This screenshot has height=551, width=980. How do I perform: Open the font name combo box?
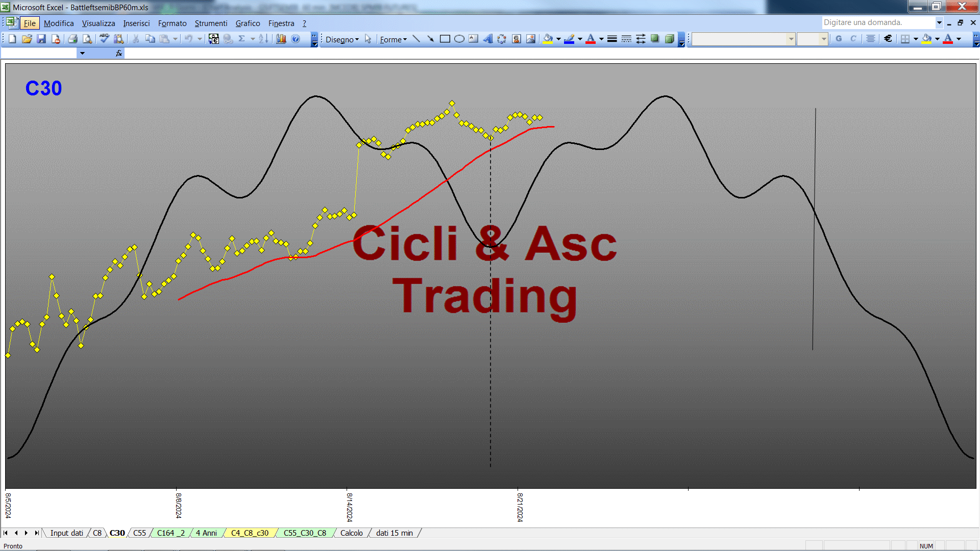[x=744, y=39]
